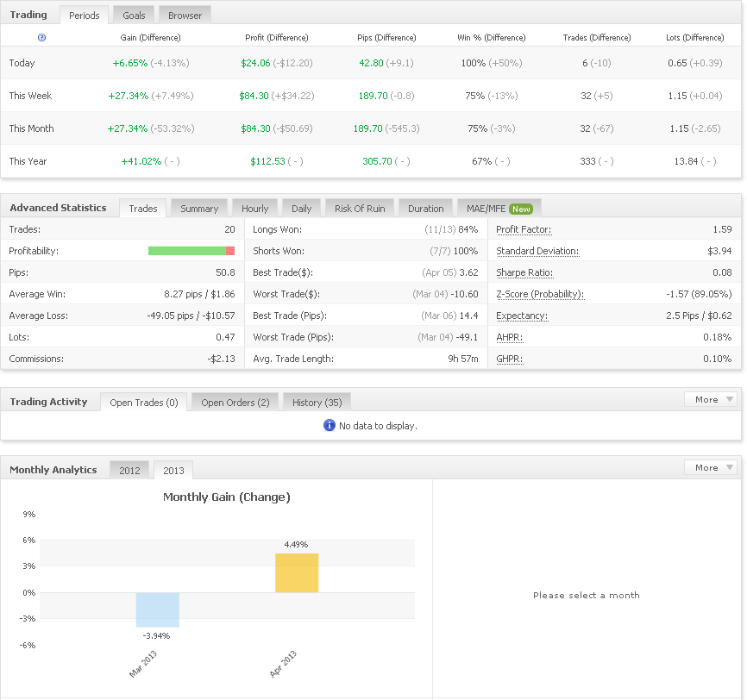Screen dimensions: 747x700
Task: Select the Trades statistics tab
Action: [x=143, y=209]
